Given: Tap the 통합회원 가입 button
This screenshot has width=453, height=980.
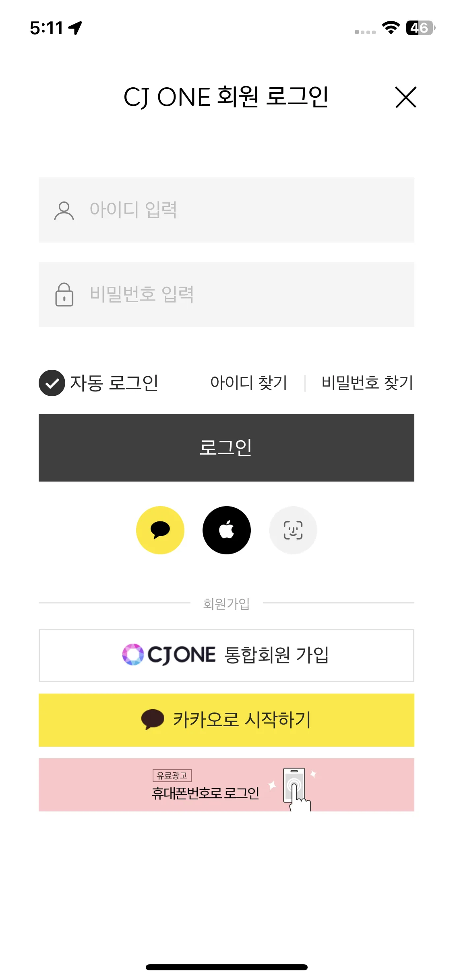Looking at the screenshot, I should pos(226,655).
